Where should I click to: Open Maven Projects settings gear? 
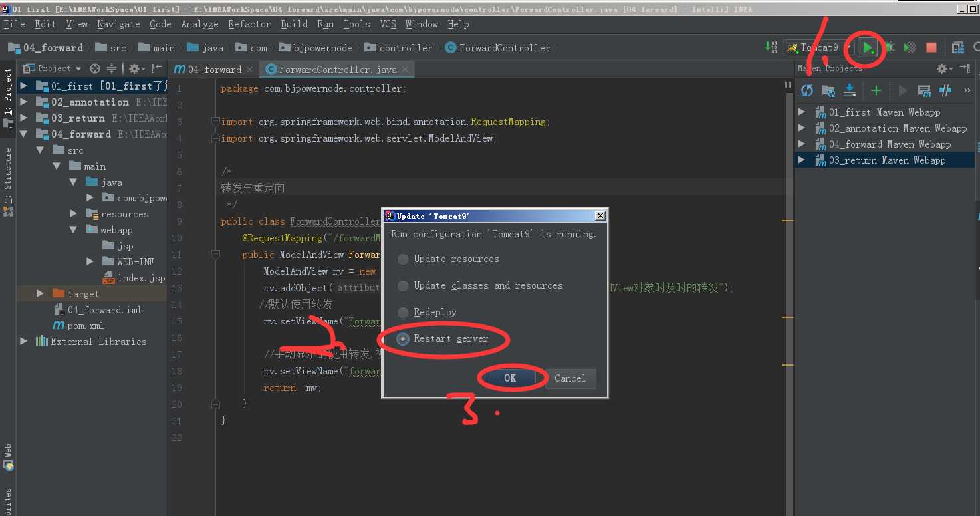[x=944, y=68]
